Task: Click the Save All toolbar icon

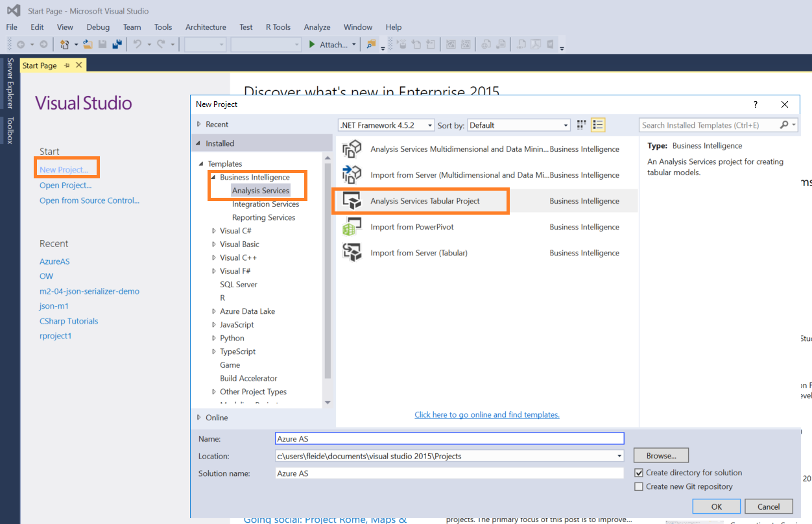Action: [117, 45]
